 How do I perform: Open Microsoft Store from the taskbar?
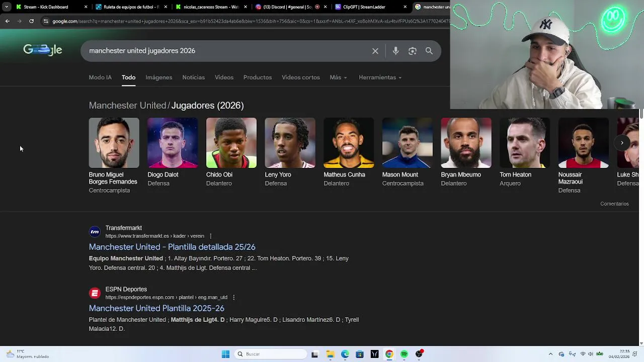[x=360, y=354]
